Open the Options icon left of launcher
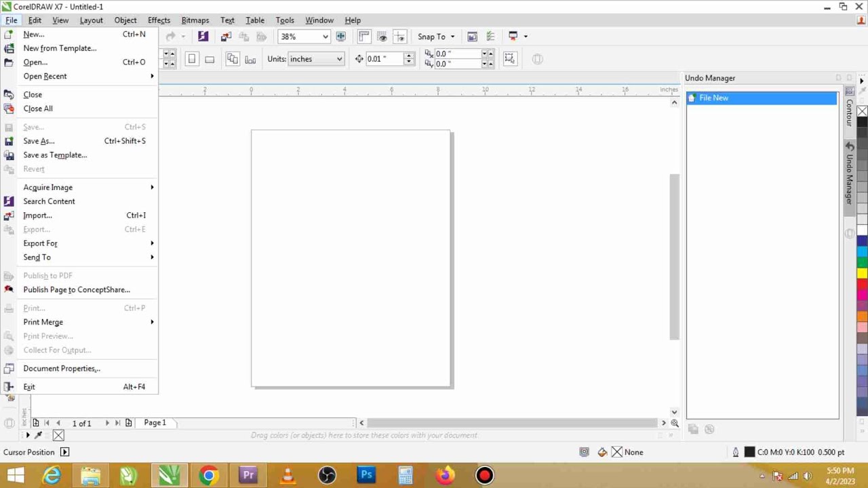The height and width of the screenshot is (488, 868). coord(491,37)
